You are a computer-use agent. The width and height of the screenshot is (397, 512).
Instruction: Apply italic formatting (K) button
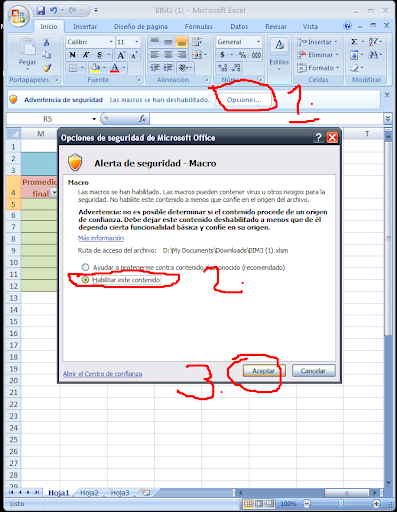pos(86,55)
